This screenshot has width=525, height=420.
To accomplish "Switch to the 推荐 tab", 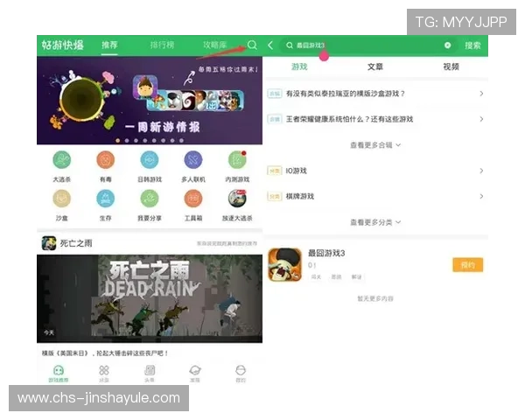I will 110,45.
